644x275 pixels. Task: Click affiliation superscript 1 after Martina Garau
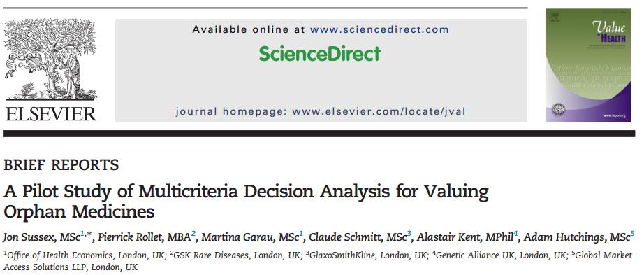pyautogui.click(x=301, y=234)
